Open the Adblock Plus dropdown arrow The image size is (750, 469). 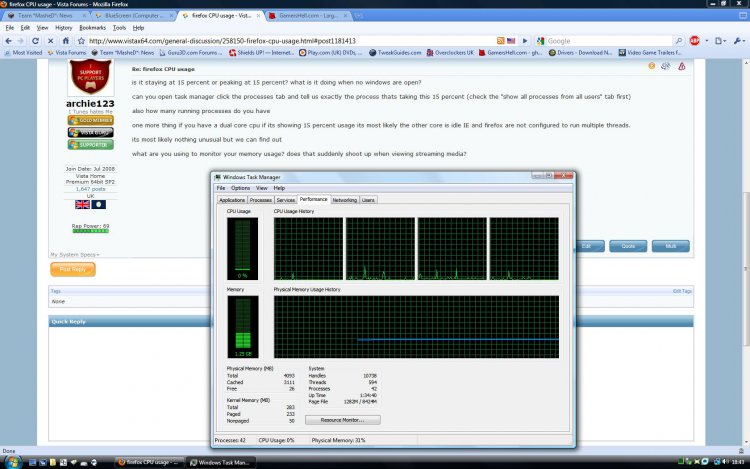click(x=706, y=41)
